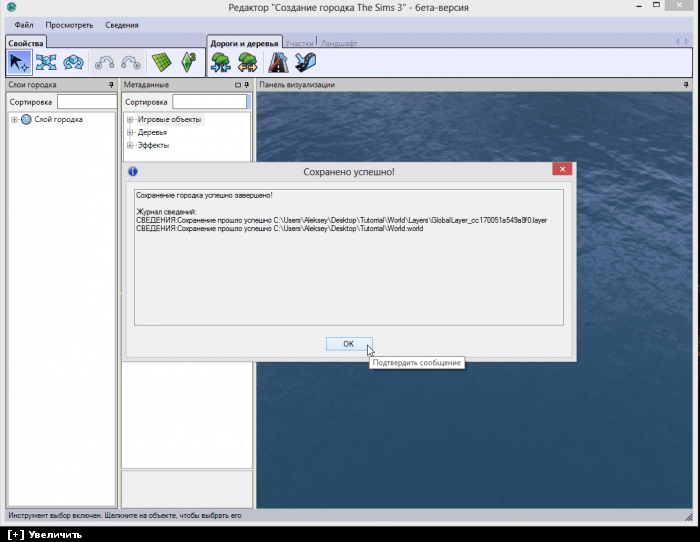Select the arrow selection tool
The image size is (700, 542).
(19, 62)
